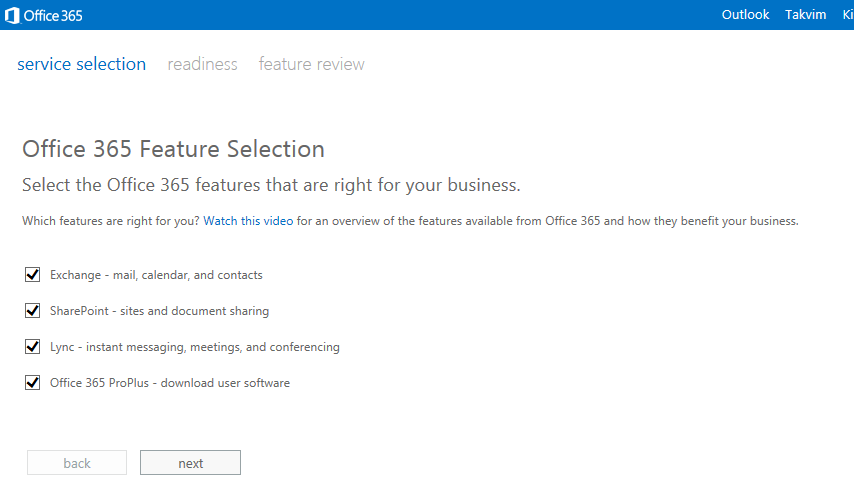Viewport: 854px width, 489px height.
Task: Go to Takvim in the header bar
Action: point(805,15)
